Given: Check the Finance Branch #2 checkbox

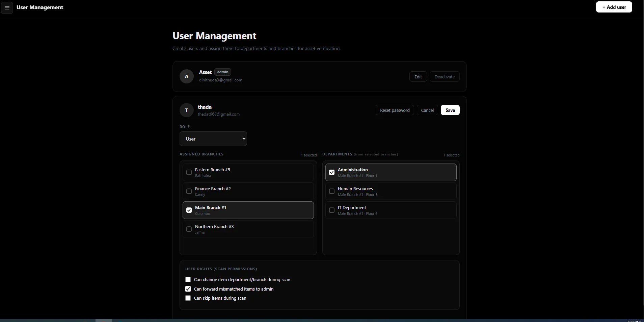Looking at the screenshot, I should pos(189,191).
